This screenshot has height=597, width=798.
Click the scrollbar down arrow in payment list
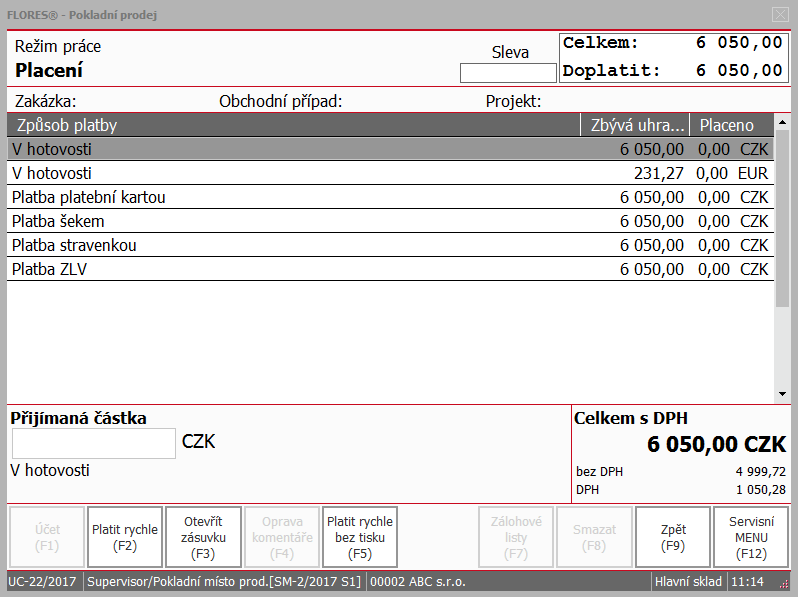(x=782, y=394)
